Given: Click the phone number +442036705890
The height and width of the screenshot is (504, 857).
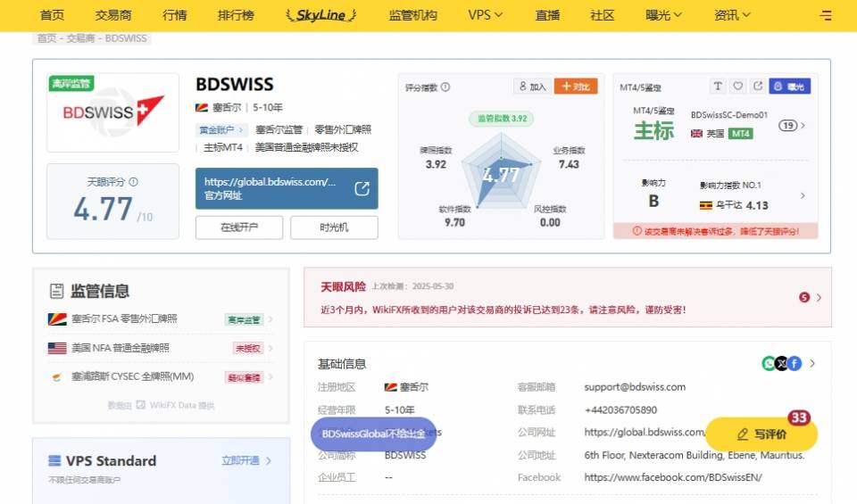Looking at the screenshot, I should click(x=620, y=409).
